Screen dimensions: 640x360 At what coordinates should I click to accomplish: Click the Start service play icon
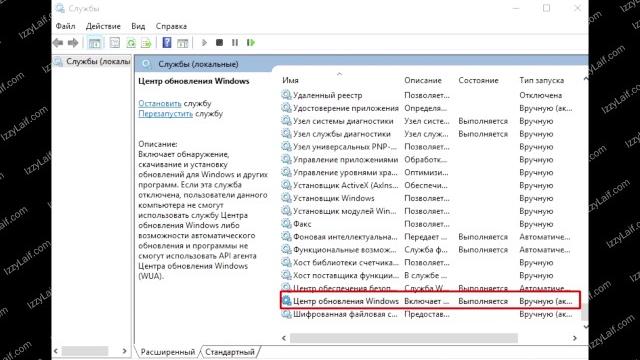(204, 42)
